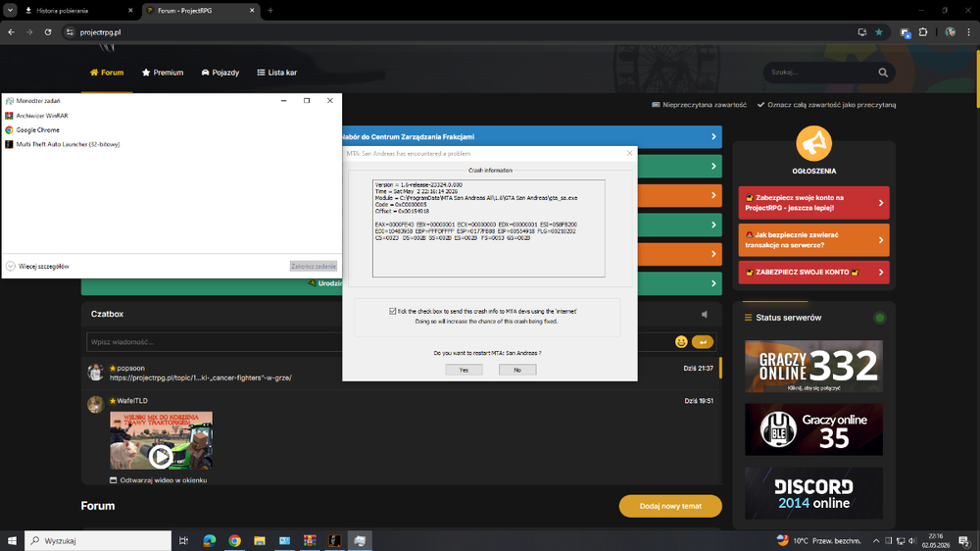Open popsoon's avatar in chatbox
The height and width of the screenshot is (551, 980).
click(x=96, y=373)
